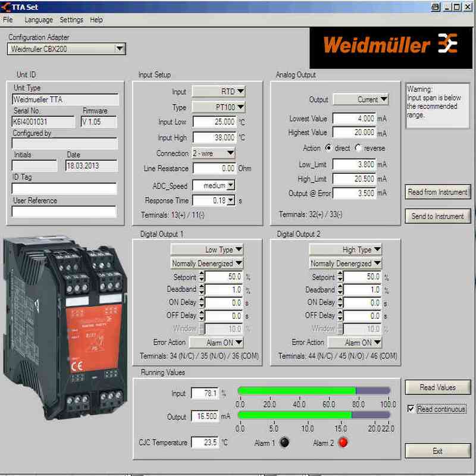Increment Digital Output 1 Setpoint spinner
The height and width of the screenshot is (476, 476).
tap(202, 274)
